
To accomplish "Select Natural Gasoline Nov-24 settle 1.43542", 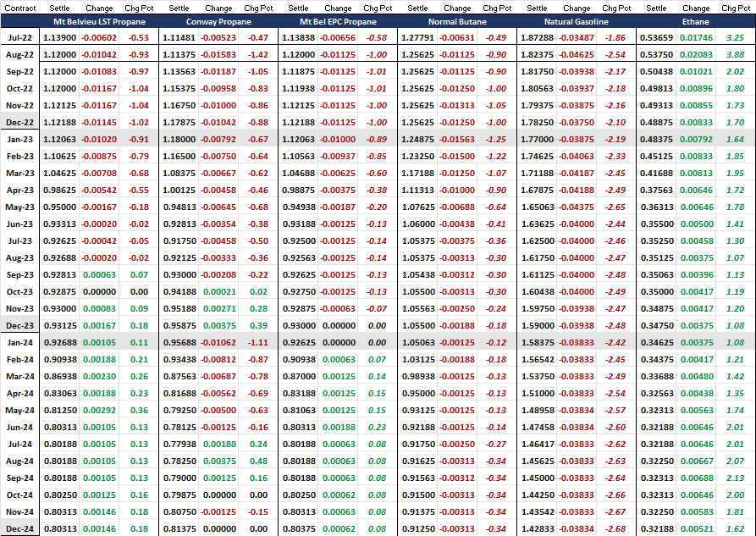I will tap(537, 512).
